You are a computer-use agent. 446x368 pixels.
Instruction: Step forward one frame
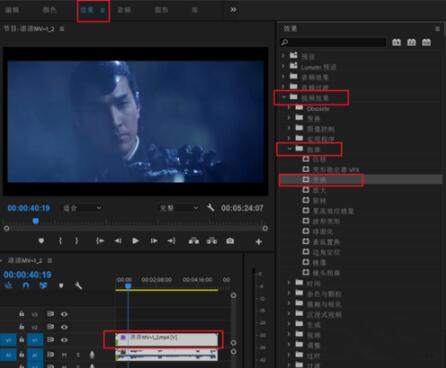coord(154,241)
